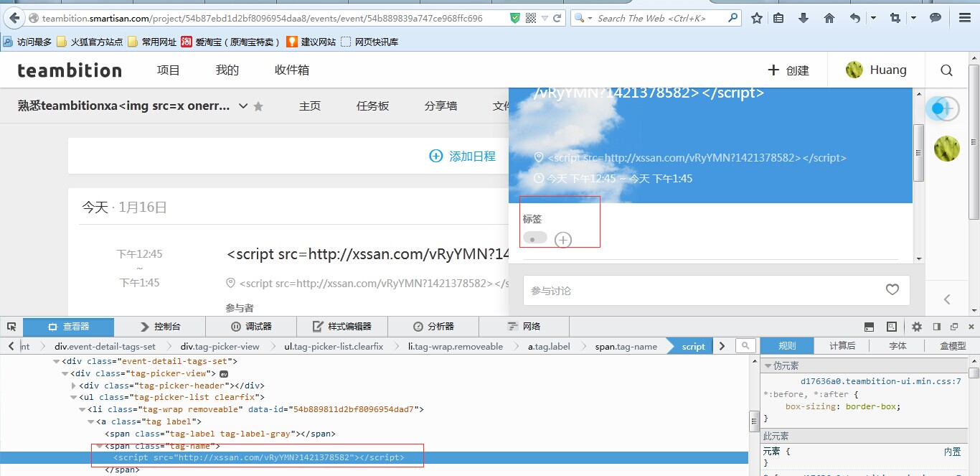Click the search magnifier in the web search box

tap(733, 18)
